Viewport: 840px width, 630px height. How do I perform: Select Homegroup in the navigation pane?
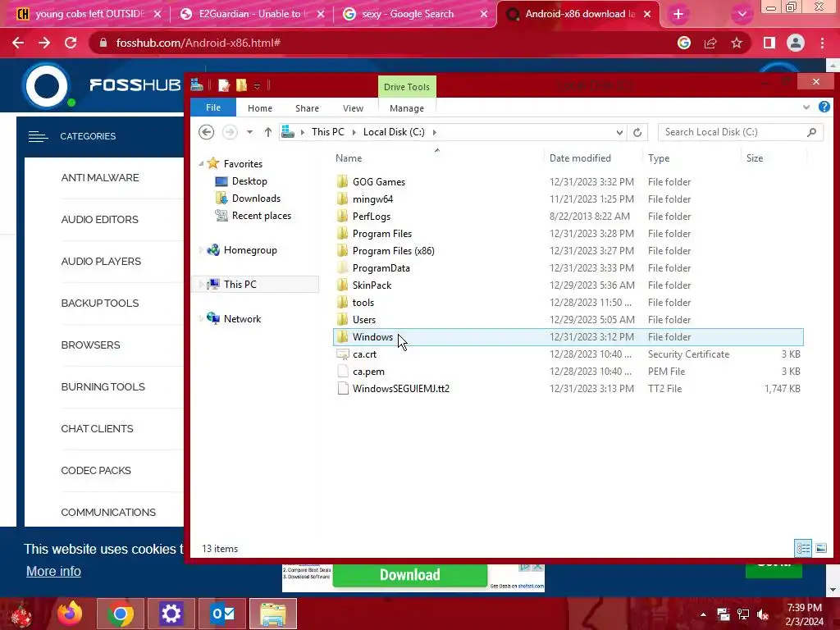250,250
